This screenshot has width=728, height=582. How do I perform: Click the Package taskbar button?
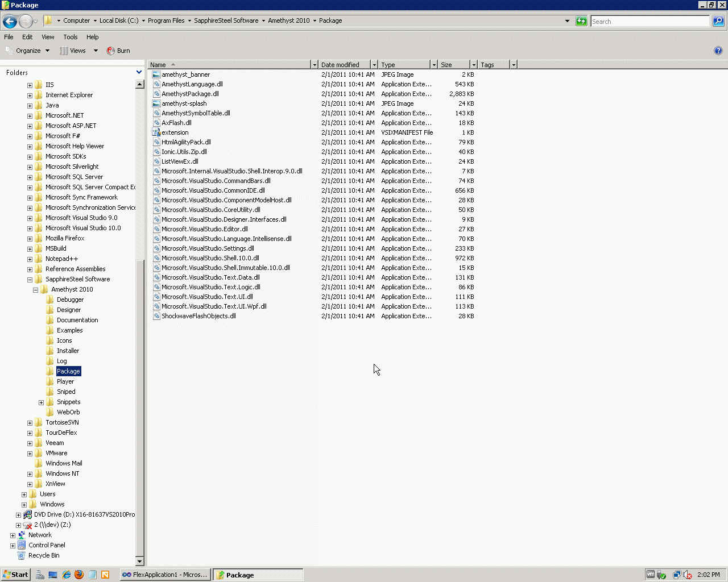coord(258,575)
